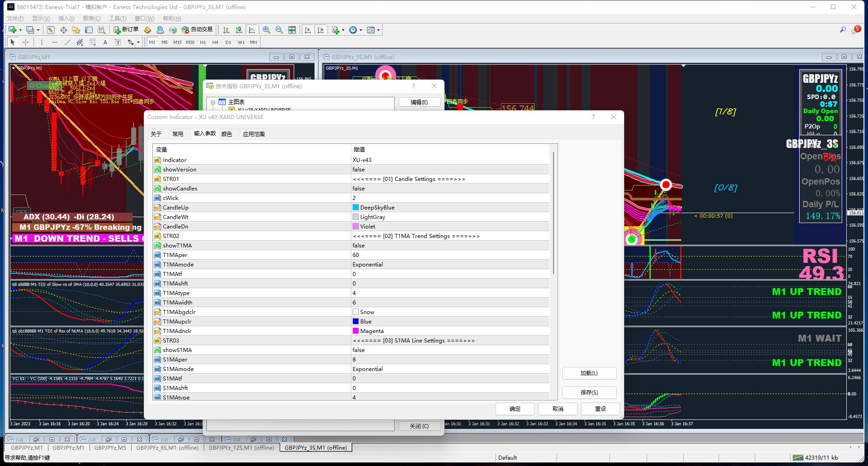Click the 自动交易 auto trading button
The width and height of the screenshot is (868, 466).
pyautogui.click(x=197, y=30)
